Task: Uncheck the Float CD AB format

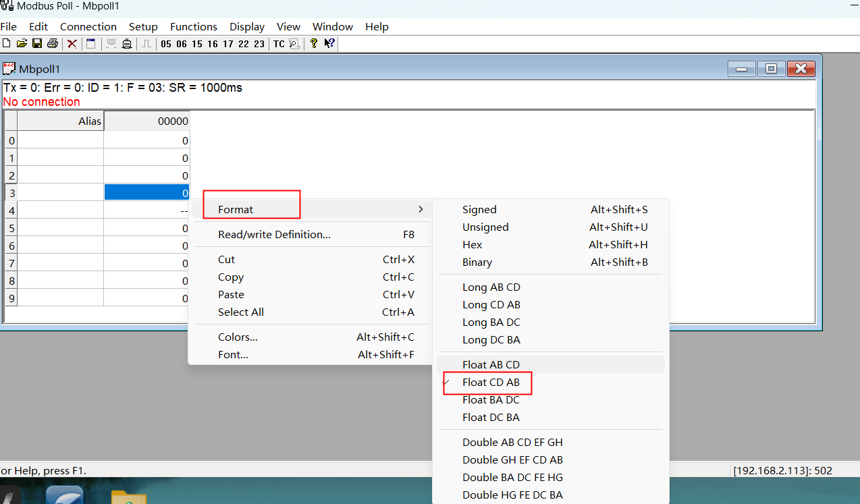Action: (x=491, y=383)
